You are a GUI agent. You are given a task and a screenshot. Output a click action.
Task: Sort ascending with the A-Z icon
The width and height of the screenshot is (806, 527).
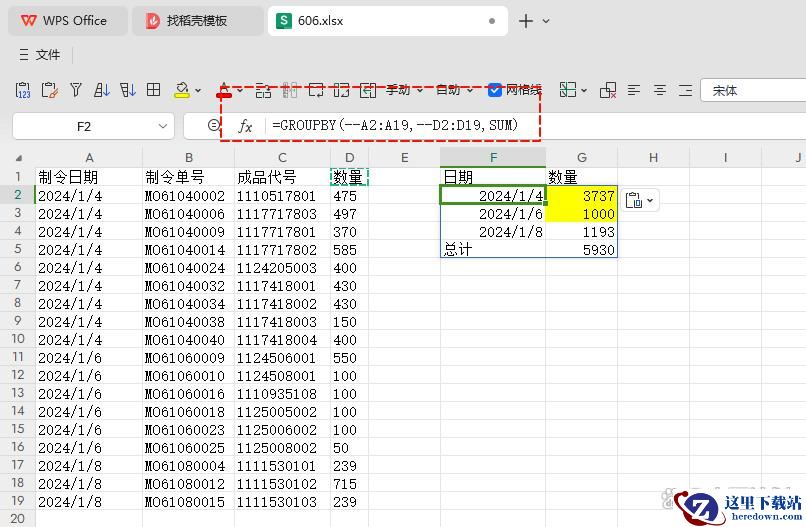[102, 90]
